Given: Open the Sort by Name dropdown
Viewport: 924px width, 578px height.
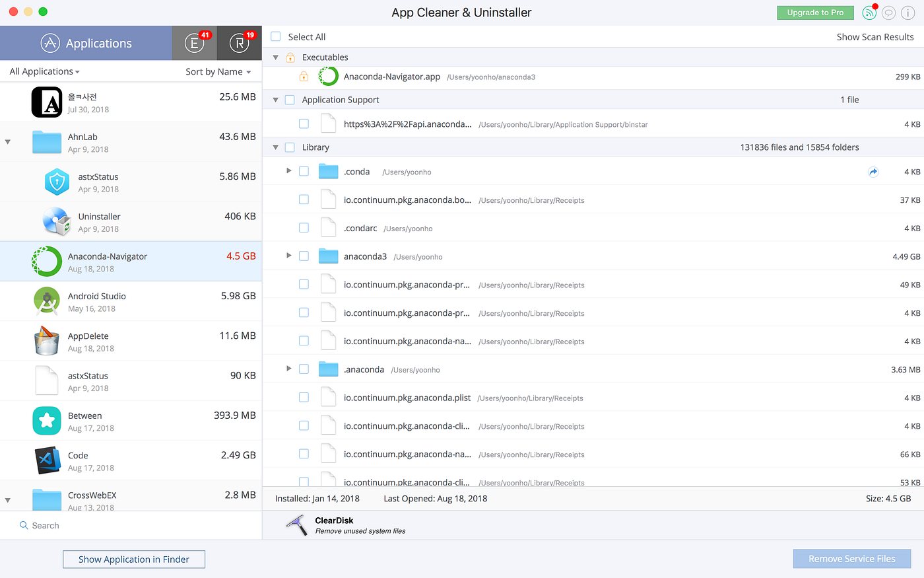Looking at the screenshot, I should [x=218, y=71].
